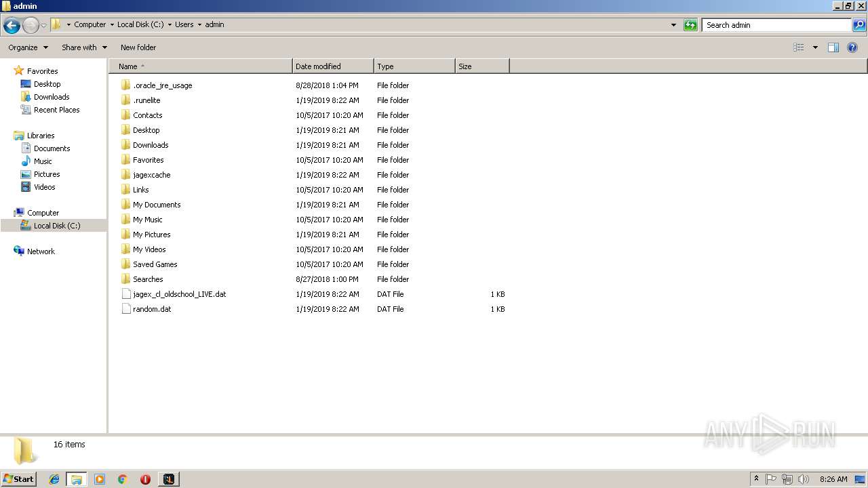This screenshot has height=488, width=868.
Task: Open Desktop under Favorites
Action: point(47,84)
